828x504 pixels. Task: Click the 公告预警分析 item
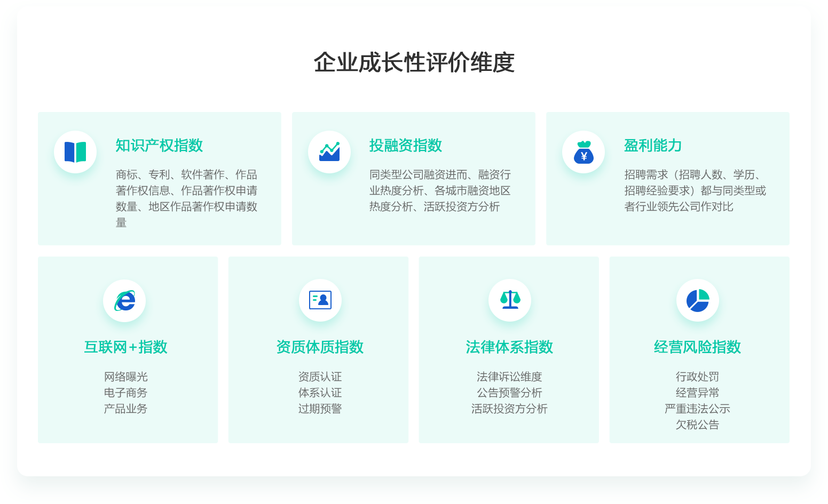click(x=509, y=393)
